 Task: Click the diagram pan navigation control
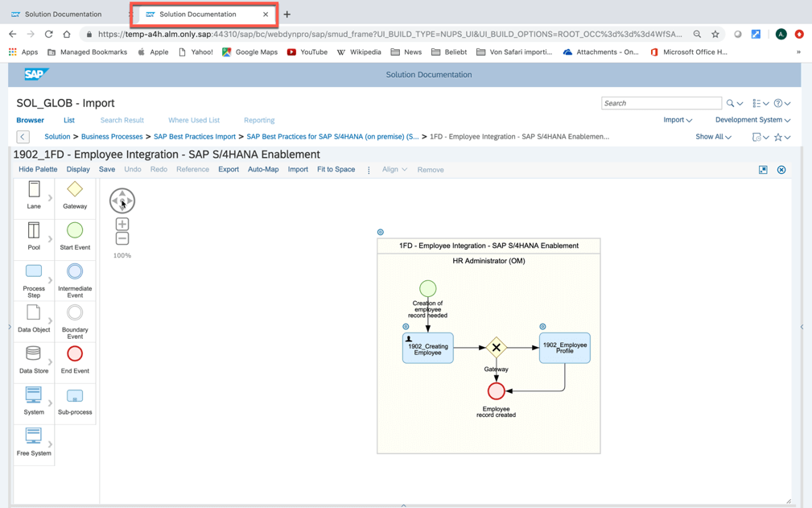click(122, 201)
